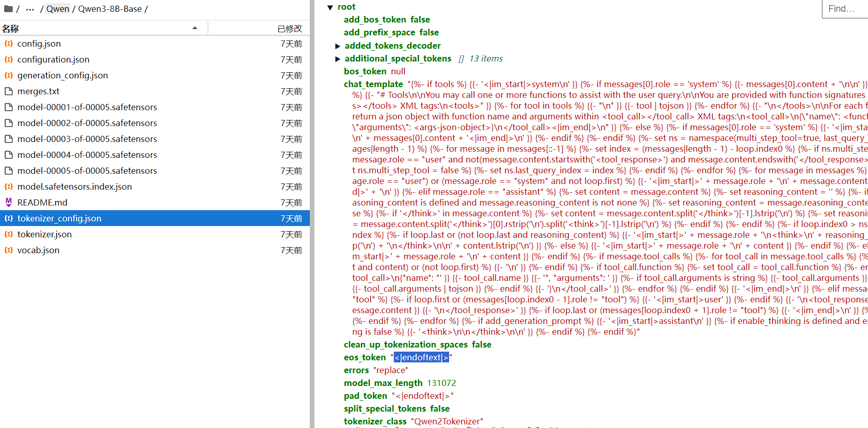The image size is (868, 428).
Task: Click the add_bos_token key
Action: coord(375,19)
